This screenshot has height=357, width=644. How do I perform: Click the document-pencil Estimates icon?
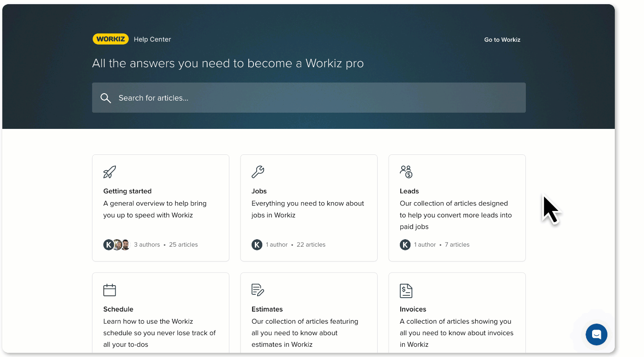258,290
